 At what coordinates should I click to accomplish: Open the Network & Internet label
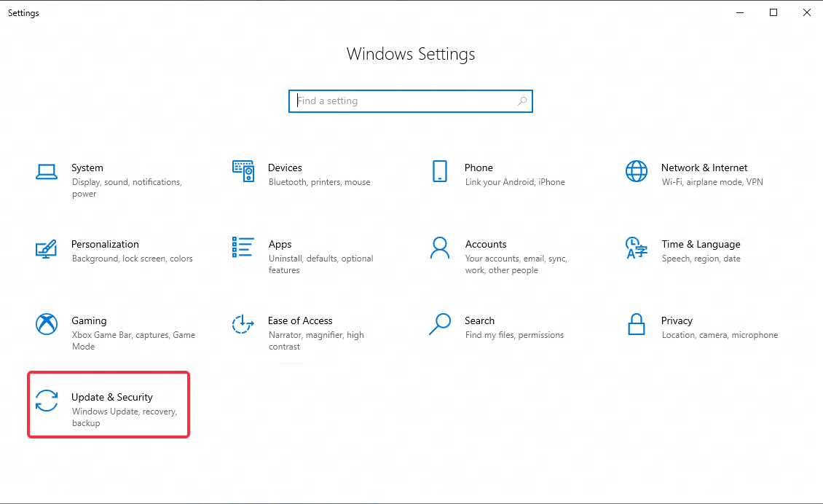point(704,168)
